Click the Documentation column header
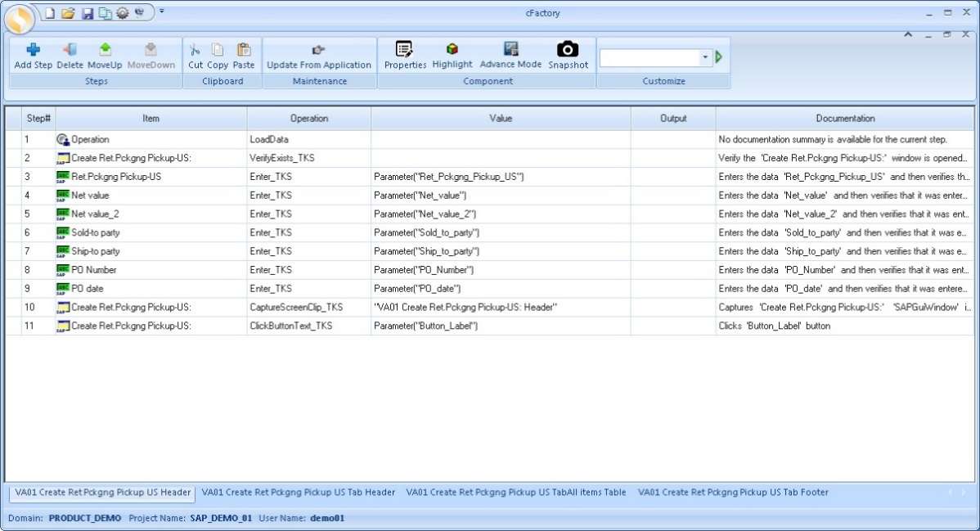Screen dimensions: 980x531 point(845,118)
